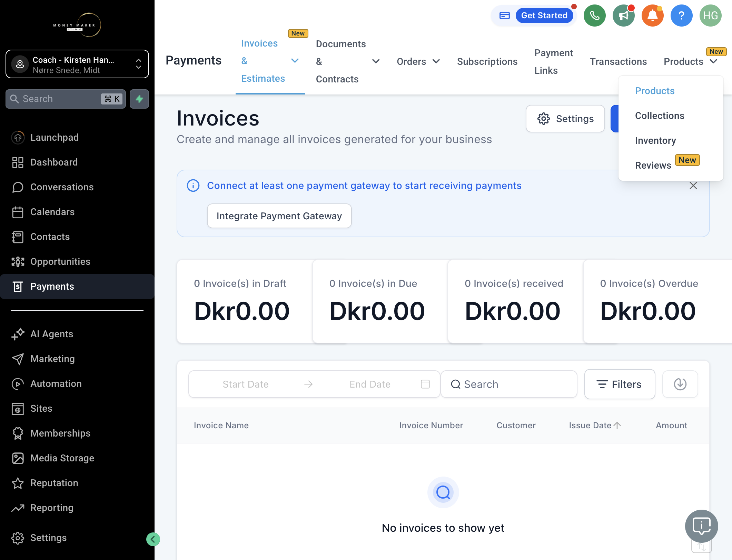Click the invoice Search field
The image size is (732, 560).
[509, 384]
